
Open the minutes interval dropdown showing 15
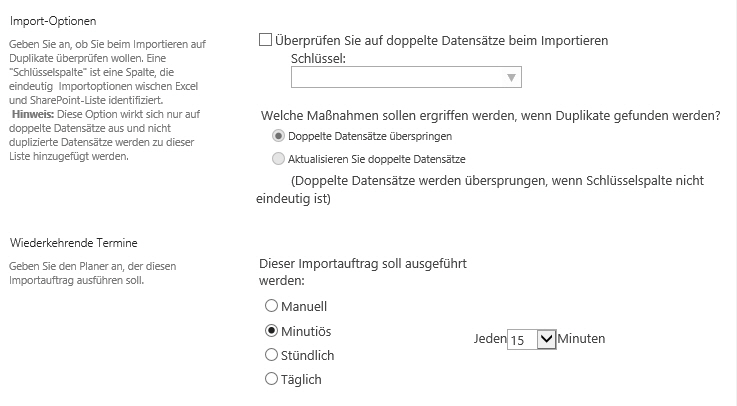pos(532,339)
